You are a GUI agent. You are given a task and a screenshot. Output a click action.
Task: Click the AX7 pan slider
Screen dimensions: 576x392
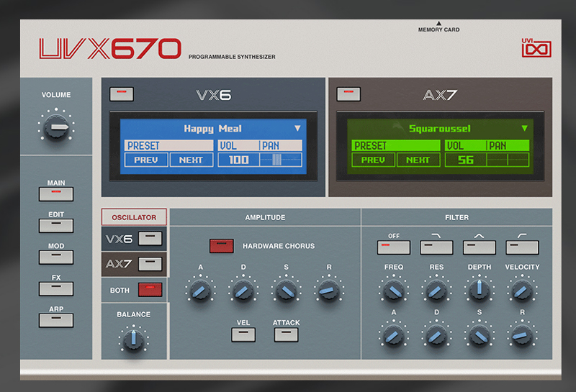[x=508, y=160]
